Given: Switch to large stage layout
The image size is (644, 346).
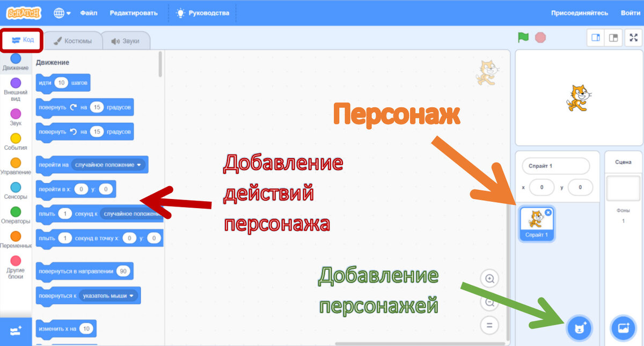Looking at the screenshot, I should pos(613,38).
